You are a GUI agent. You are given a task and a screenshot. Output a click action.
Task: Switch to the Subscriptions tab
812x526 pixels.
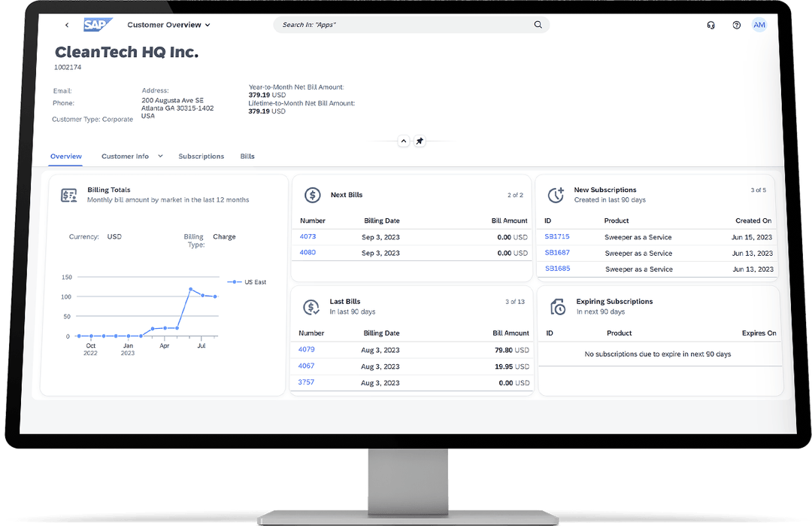201,157
